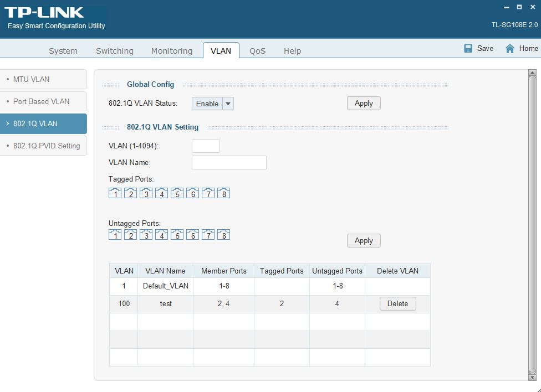This screenshot has height=392, width=541.
Task: Select untagged port 6 icon
Action: point(192,235)
